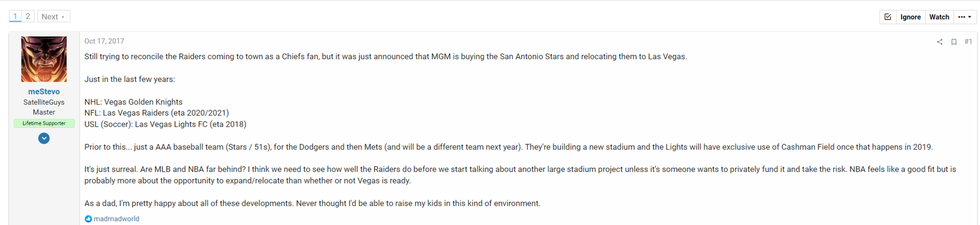Select page 1 in the pagination
The width and height of the screenshot is (980, 225).
15,16
